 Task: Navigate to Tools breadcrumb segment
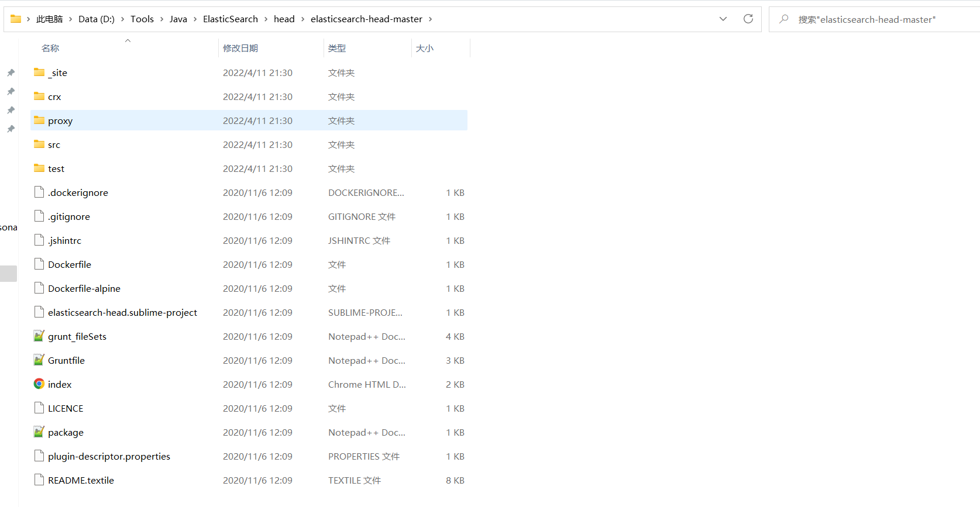[x=142, y=19]
